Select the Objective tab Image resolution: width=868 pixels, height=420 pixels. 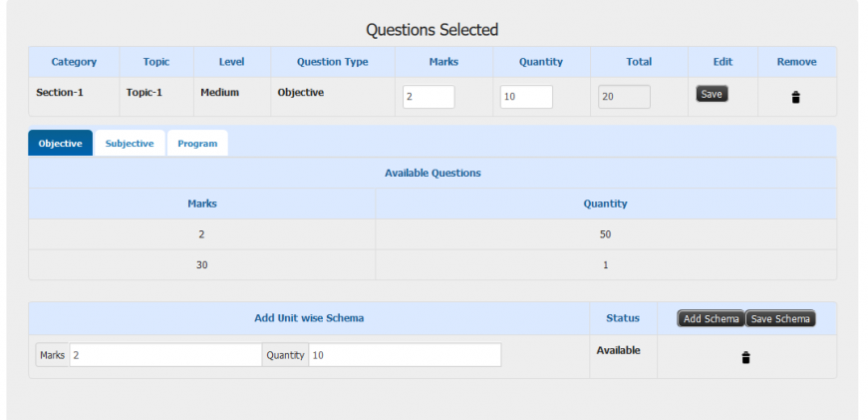[x=61, y=144]
